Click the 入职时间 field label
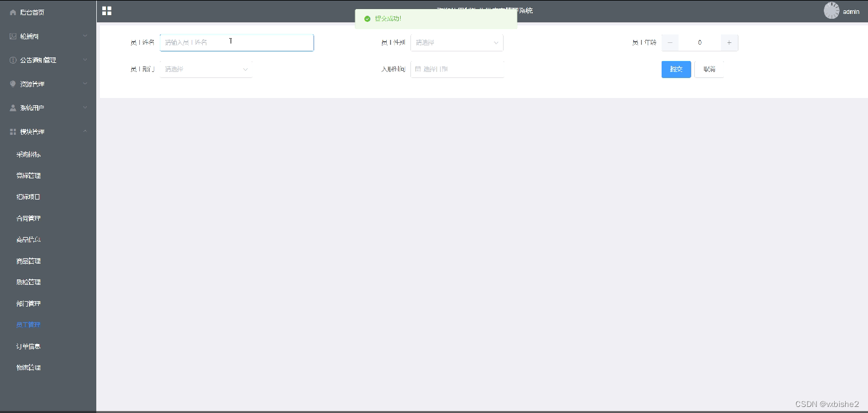The image size is (868, 413). pyautogui.click(x=393, y=69)
